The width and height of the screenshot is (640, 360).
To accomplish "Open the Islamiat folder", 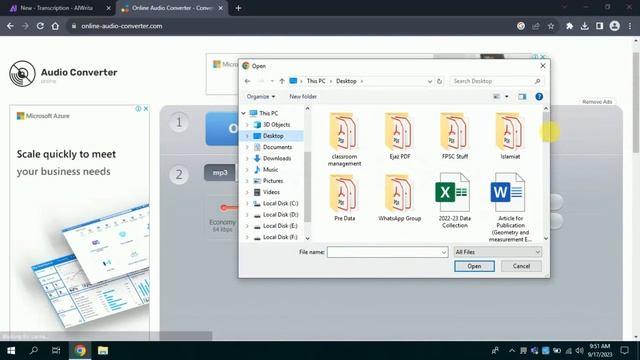I will [x=510, y=136].
